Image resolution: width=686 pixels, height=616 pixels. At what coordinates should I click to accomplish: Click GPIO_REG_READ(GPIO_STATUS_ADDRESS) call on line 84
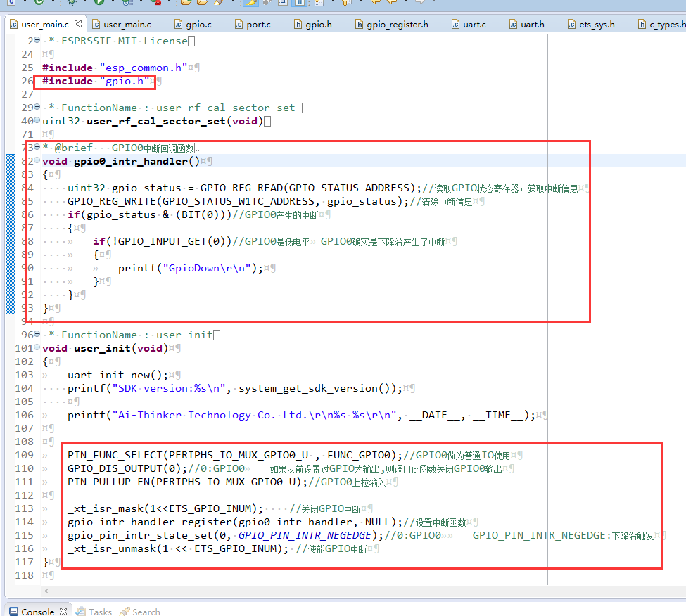307,188
